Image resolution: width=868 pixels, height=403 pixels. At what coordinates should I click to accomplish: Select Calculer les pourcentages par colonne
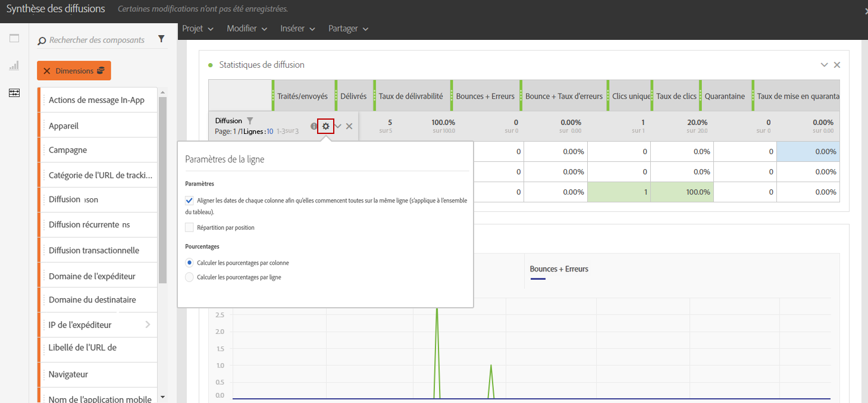click(189, 263)
